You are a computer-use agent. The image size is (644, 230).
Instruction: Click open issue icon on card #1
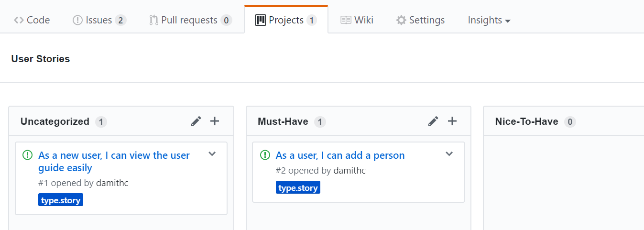27,155
